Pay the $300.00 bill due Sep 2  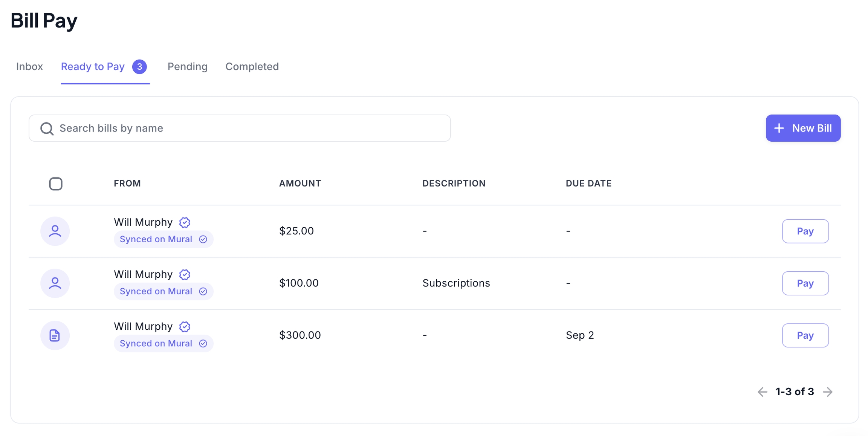[805, 335]
